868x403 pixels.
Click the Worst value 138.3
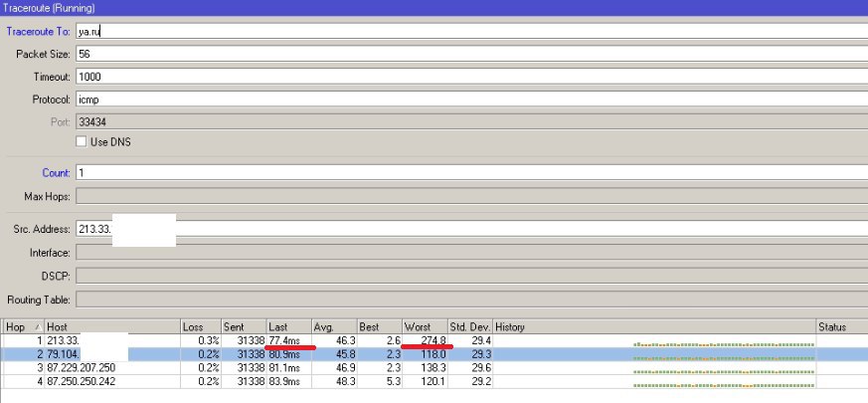[433, 367]
